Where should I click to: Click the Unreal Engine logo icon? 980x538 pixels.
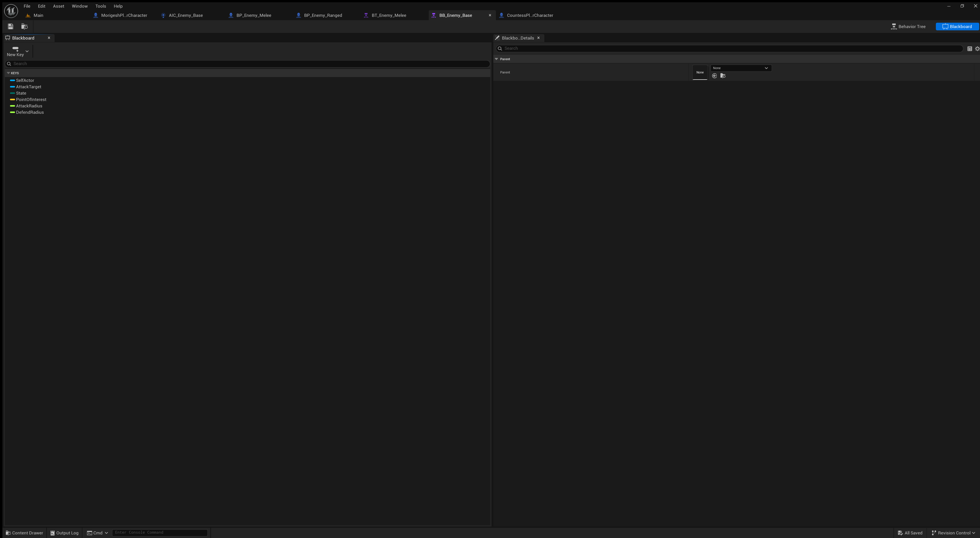(11, 11)
